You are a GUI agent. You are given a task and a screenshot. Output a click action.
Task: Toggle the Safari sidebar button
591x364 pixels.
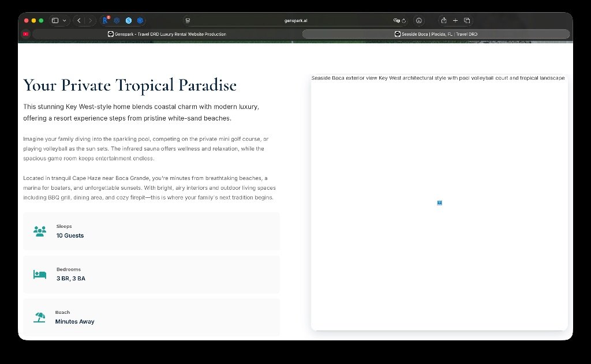coord(55,20)
